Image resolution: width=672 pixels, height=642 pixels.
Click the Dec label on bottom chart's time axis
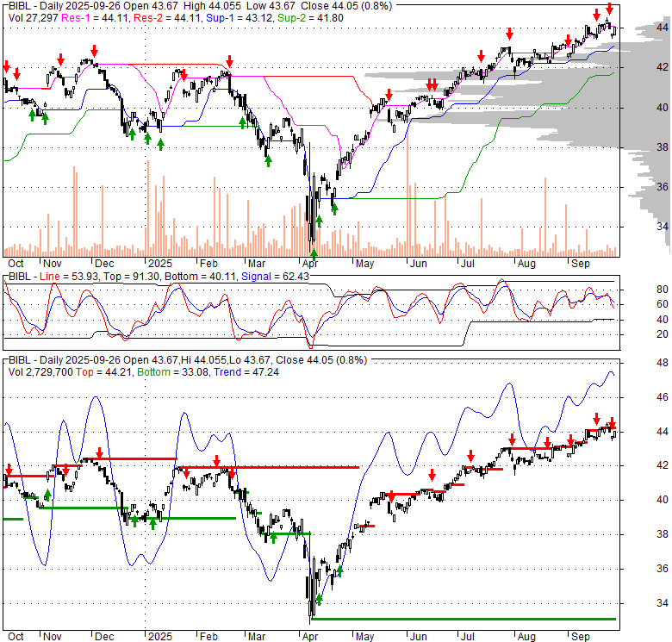[104, 637]
